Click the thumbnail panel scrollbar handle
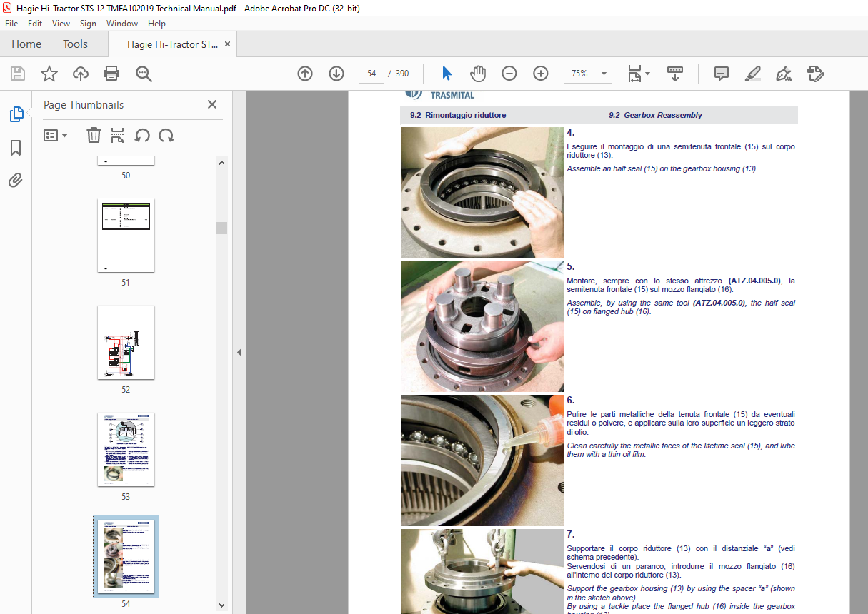The image size is (868, 614). 221,228
